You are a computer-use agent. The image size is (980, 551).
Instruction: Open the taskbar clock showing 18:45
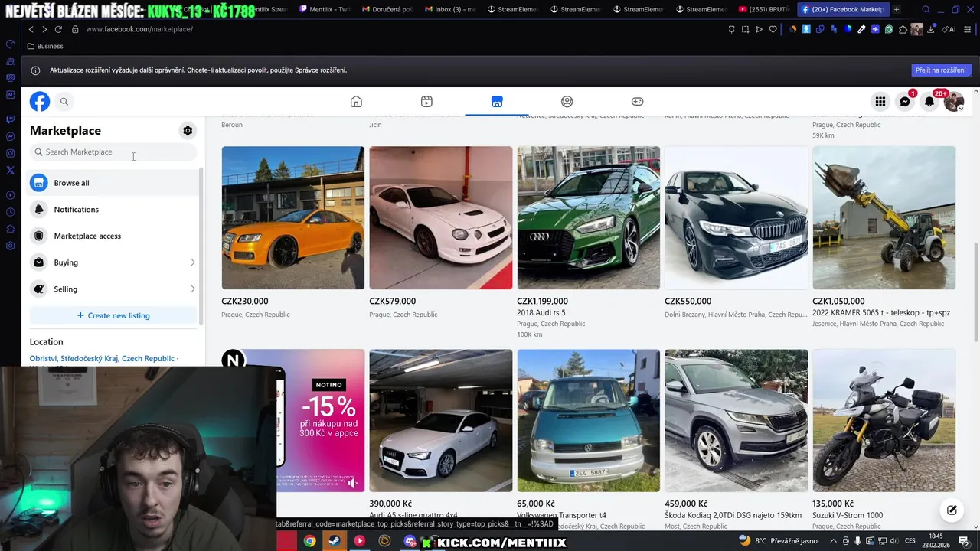[x=936, y=541]
